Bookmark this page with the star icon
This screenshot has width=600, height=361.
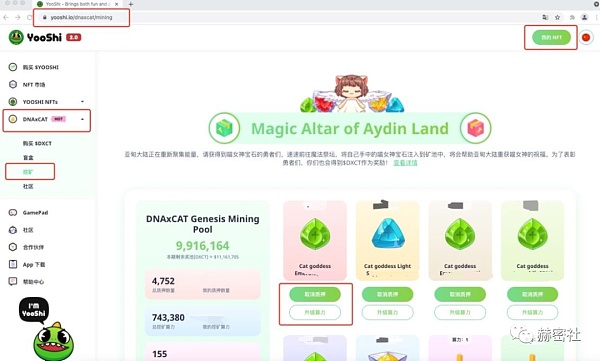click(x=558, y=17)
